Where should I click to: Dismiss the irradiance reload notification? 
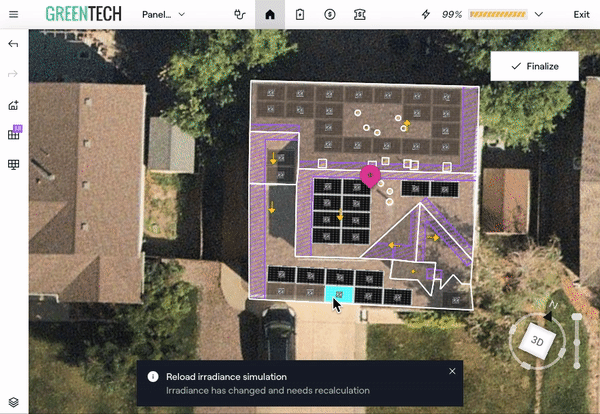(x=452, y=371)
